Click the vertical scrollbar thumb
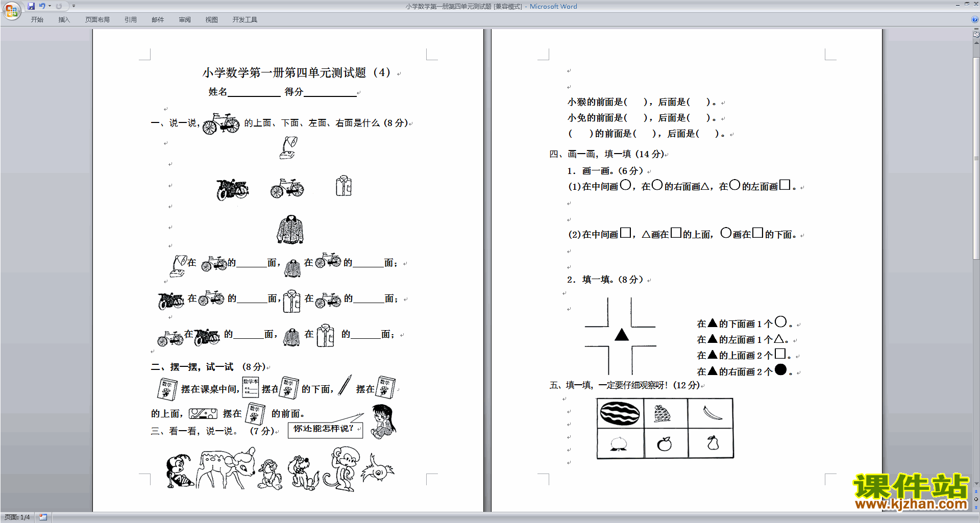The image size is (980, 523). point(976,158)
